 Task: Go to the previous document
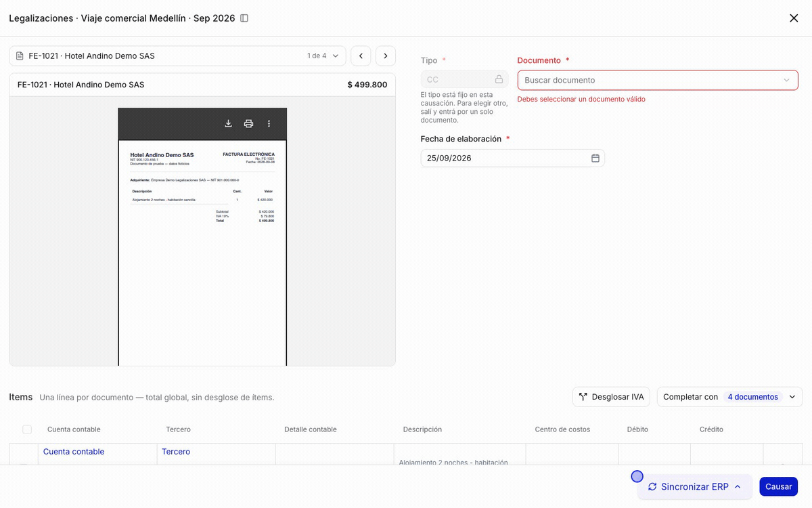(x=361, y=56)
